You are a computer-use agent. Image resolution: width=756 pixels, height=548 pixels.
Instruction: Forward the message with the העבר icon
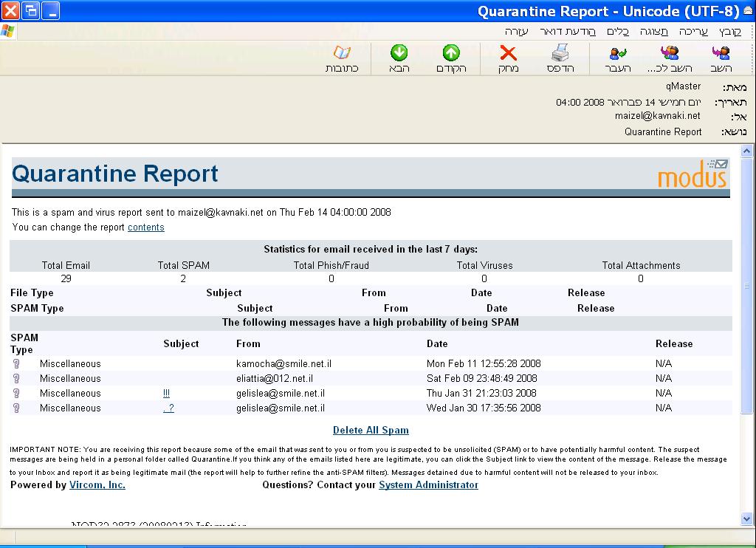tap(618, 53)
